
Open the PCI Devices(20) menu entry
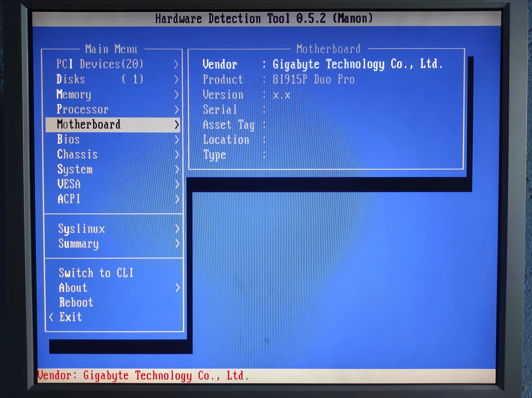tap(113, 64)
